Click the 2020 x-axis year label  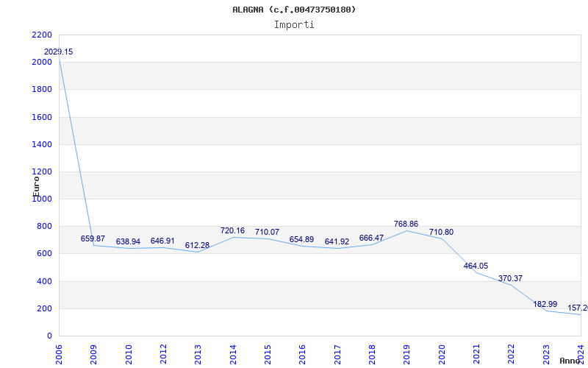[442, 355]
